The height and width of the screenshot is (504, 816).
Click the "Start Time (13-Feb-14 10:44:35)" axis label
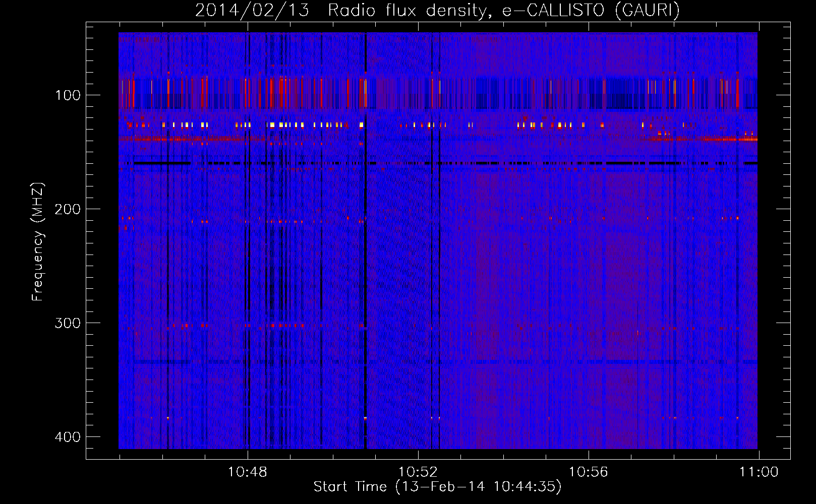tap(437, 487)
